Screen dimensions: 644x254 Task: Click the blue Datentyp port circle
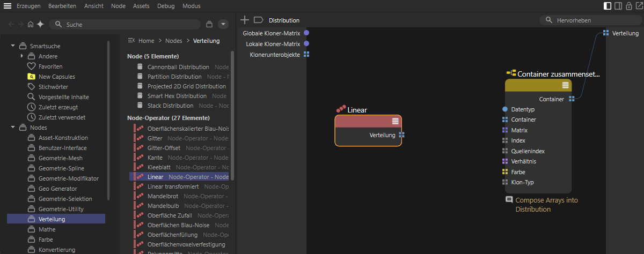[x=505, y=109]
